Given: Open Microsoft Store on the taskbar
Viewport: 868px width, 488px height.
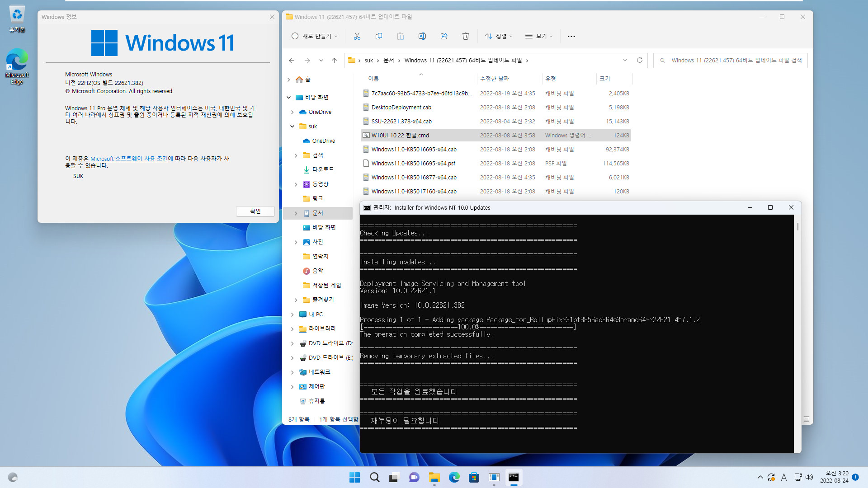Looking at the screenshot, I should 474,477.
